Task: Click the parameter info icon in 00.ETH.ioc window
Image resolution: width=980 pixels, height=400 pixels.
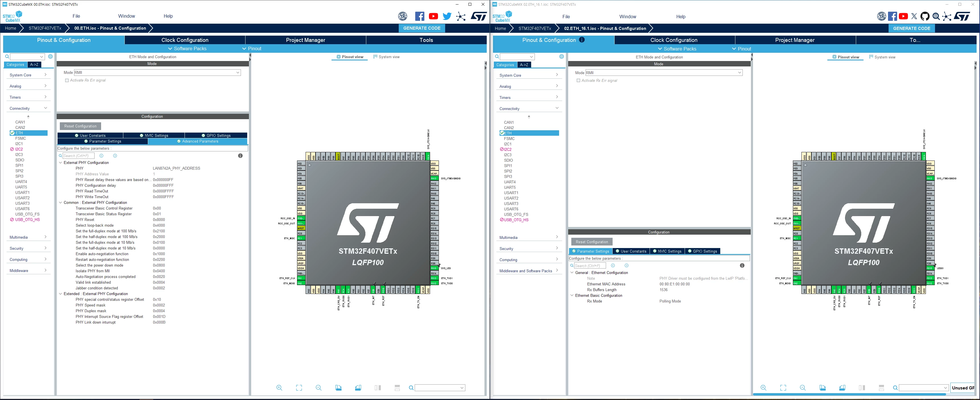Action: tap(240, 156)
